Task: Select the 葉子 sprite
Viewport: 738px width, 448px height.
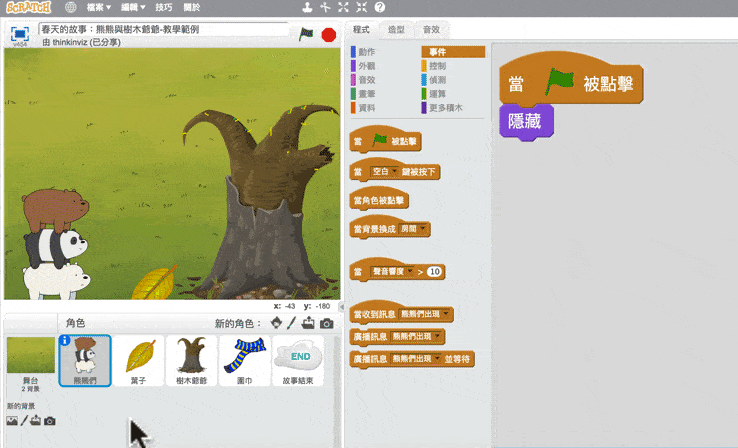Action: [x=138, y=361]
